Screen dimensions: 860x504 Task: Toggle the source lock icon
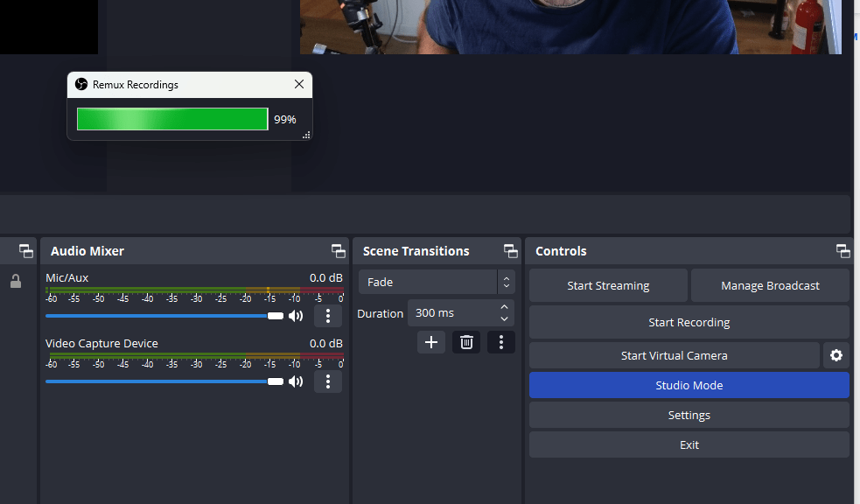point(16,281)
